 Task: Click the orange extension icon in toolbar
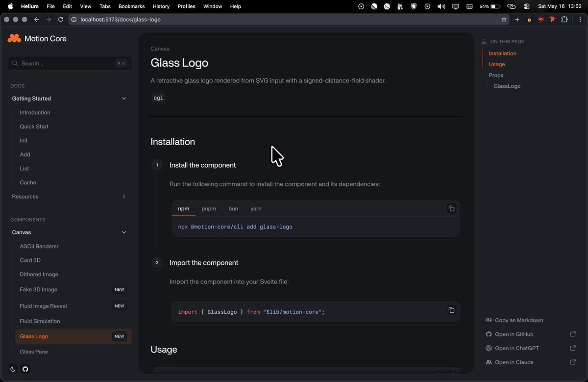(x=529, y=20)
